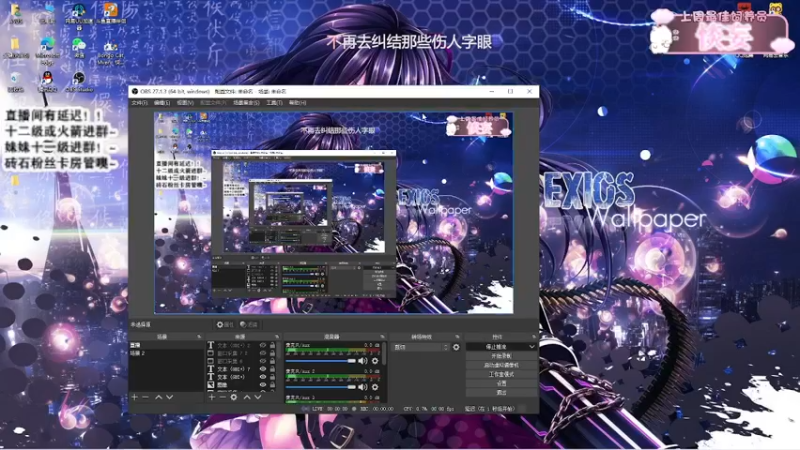Adjust 麦克风/Aux volume slider

point(321,361)
